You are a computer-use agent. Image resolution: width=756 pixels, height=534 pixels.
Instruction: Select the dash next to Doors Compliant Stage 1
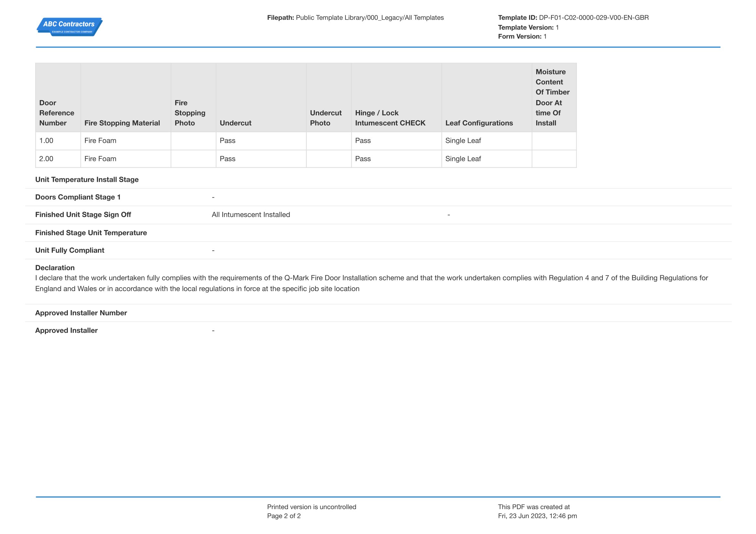point(213,197)
